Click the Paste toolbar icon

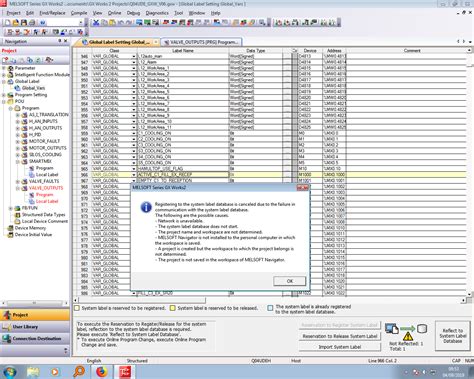(x=112, y=23)
